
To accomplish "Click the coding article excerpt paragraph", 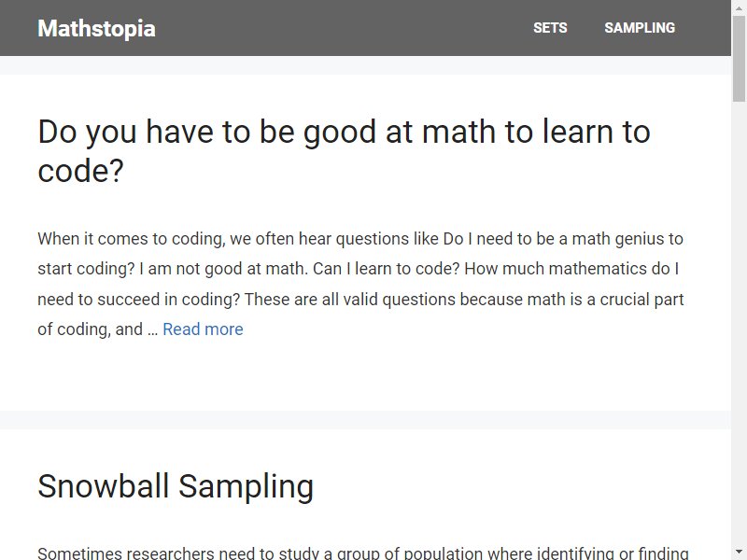I will point(360,284).
